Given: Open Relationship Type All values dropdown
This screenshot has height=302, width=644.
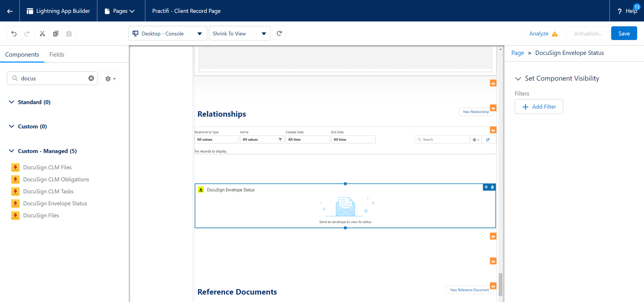Looking at the screenshot, I should coord(217,139).
